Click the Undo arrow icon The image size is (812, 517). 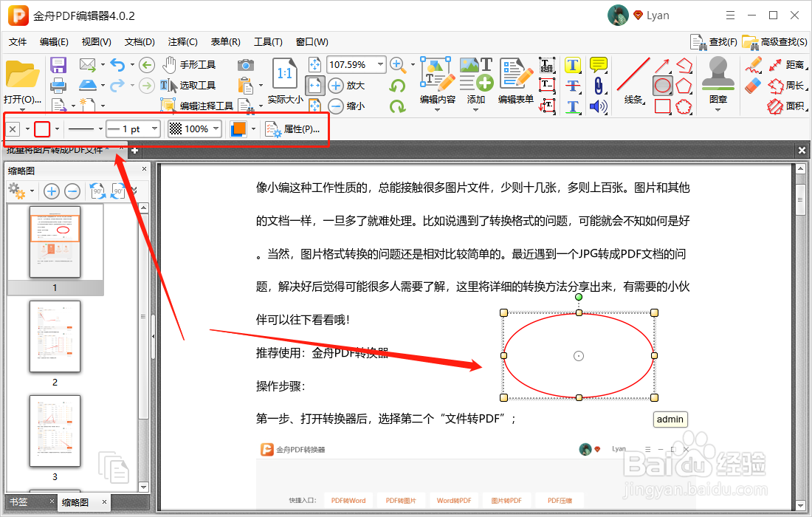tap(118, 65)
